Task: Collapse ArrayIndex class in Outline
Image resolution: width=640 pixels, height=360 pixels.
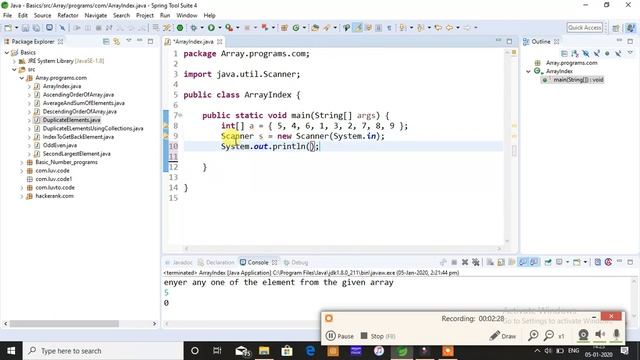Action: pos(528,71)
